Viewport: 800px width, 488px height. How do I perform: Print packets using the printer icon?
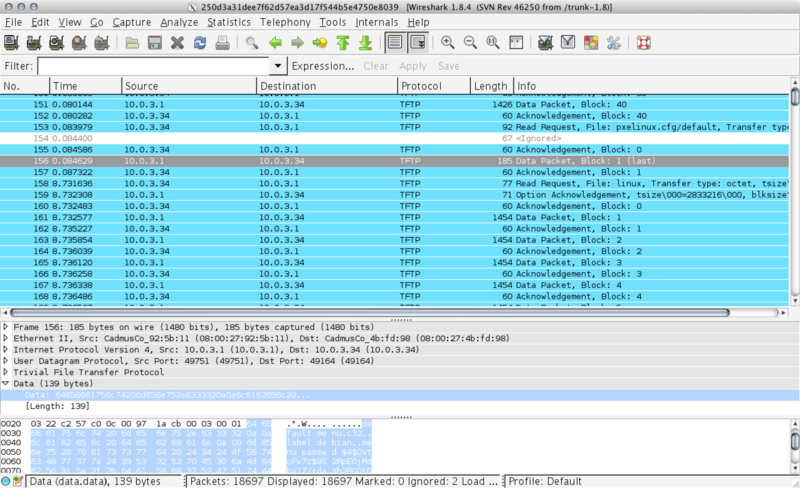pos(222,43)
